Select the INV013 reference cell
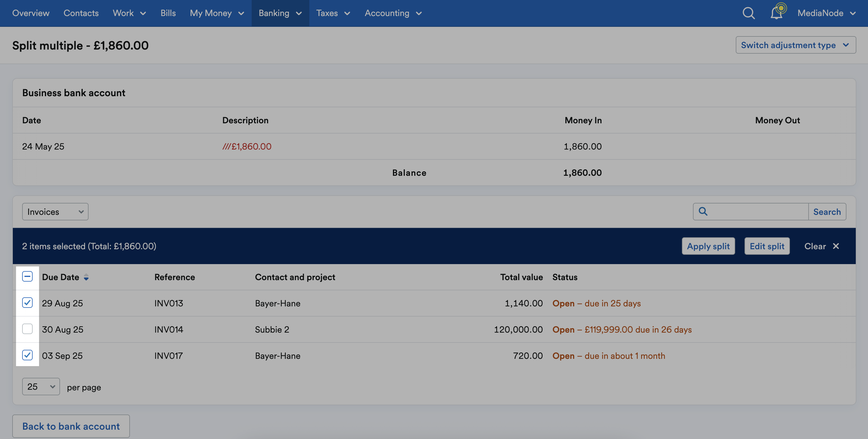 pos(168,303)
